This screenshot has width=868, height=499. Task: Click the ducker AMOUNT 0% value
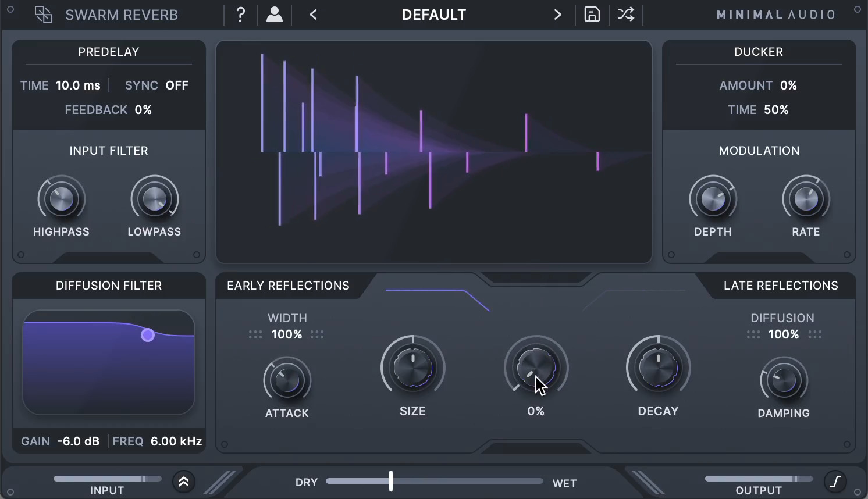[x=788, y=85]
